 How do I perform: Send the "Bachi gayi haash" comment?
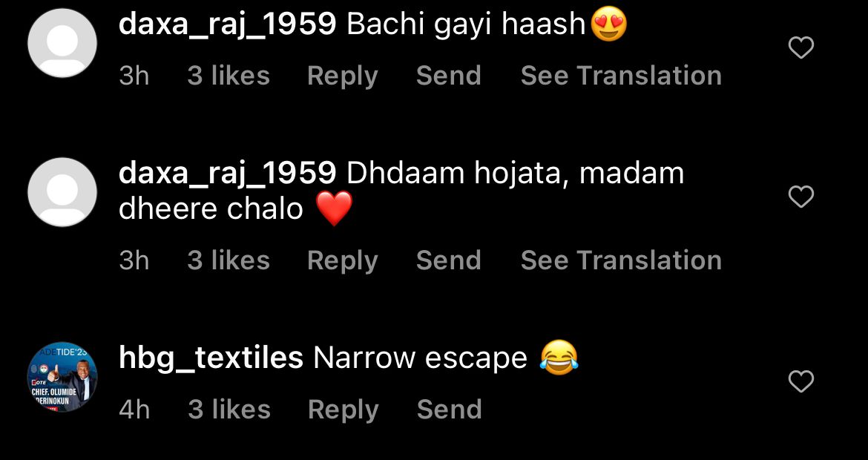click(x=448, y=76)
